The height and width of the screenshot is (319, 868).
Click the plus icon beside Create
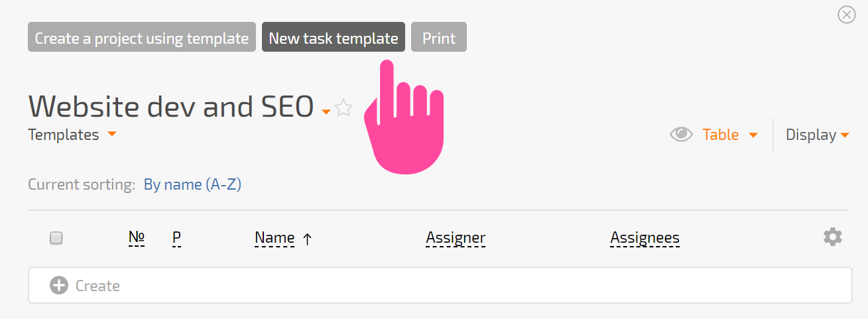pyautogui.click(x=59, y=286)
